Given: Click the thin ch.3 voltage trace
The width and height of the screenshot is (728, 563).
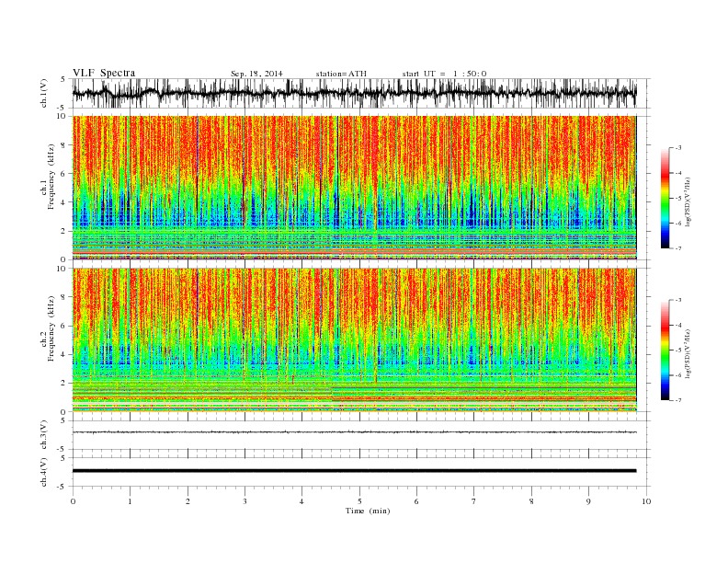Looking at the screenshot, I should tap(354, 432).
